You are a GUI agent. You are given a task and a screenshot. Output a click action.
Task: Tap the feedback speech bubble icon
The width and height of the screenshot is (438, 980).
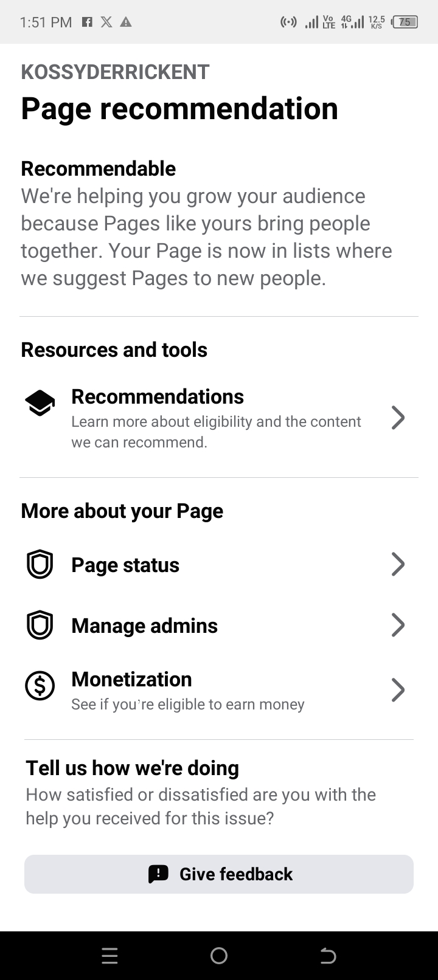(x=158, y=874)
